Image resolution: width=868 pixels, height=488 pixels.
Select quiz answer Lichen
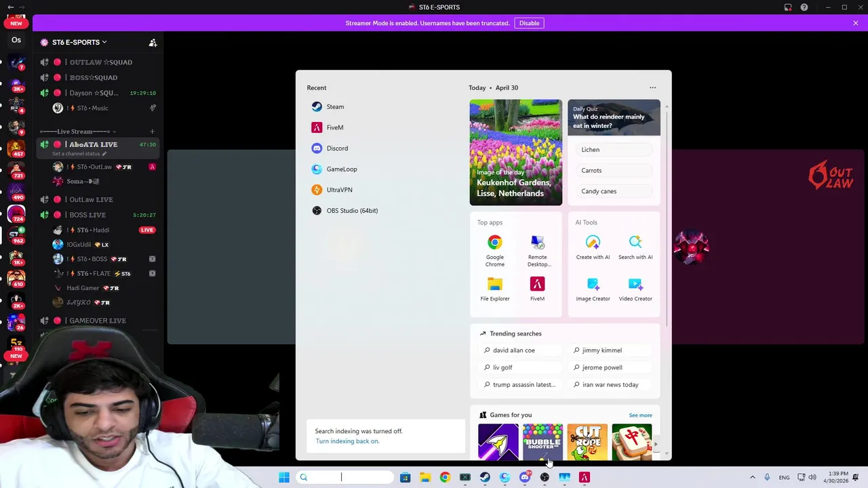click(614, 150)
